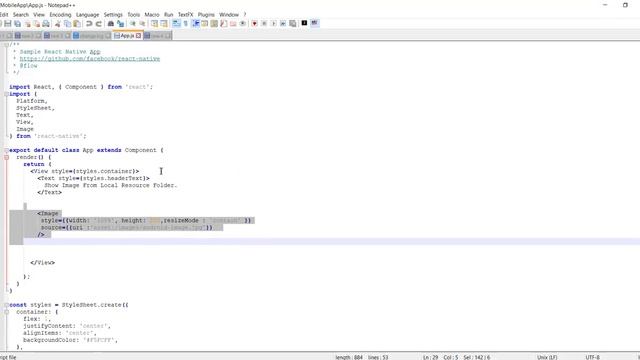The height and width of the screenshot is (360, 640).
Task: Select the App.js document tab
Action: click(127, 36)
